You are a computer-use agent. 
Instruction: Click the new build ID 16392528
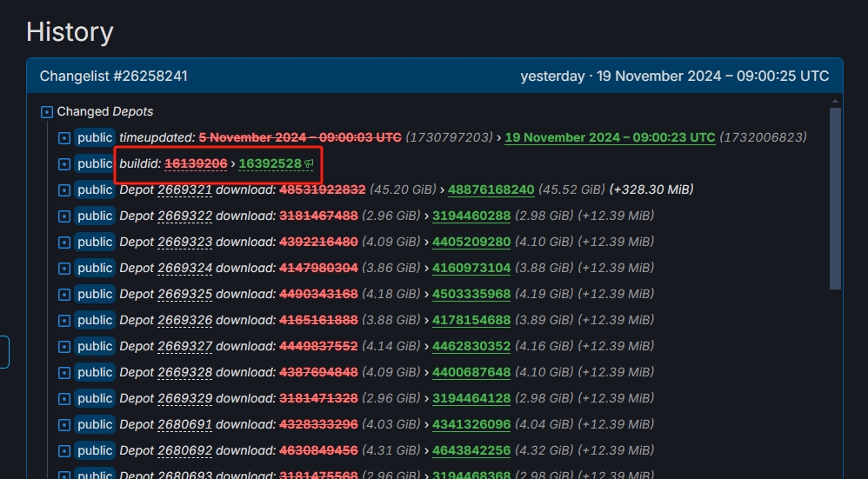tap(270, 163)
